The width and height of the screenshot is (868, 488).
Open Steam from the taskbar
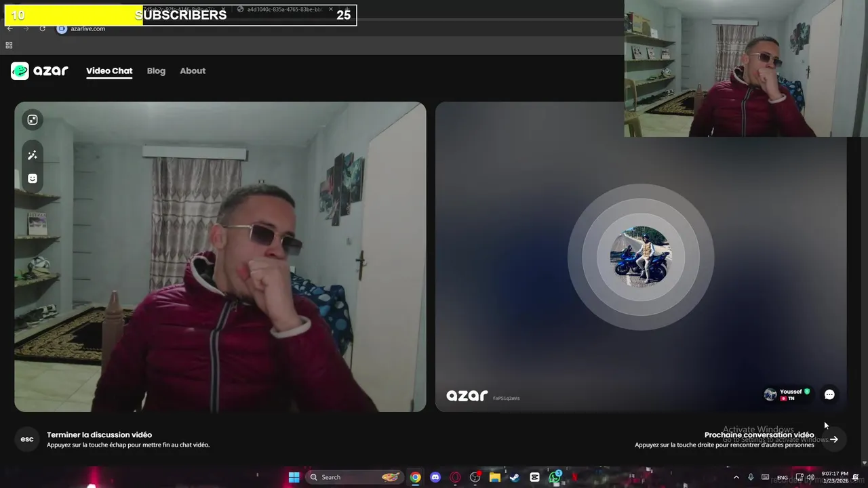click(x=515, y=477)
